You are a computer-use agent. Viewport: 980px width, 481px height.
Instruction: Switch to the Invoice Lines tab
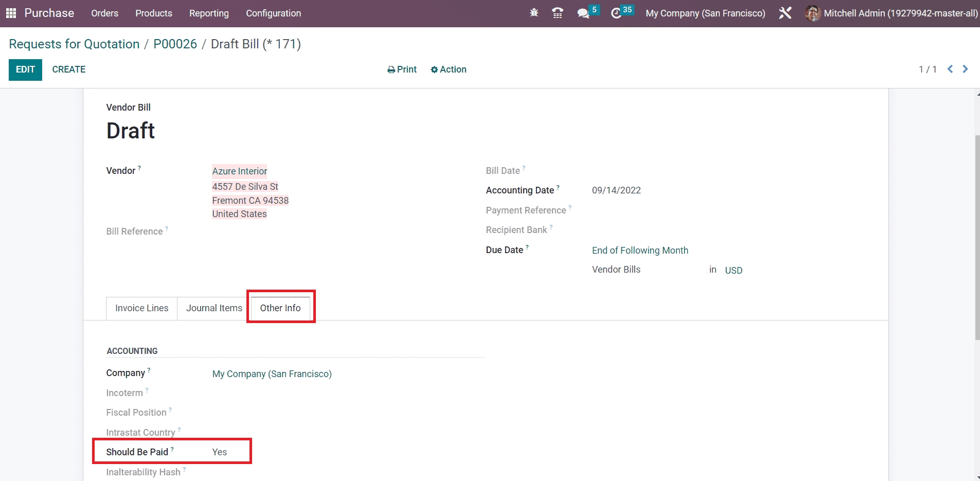(141, 308)
